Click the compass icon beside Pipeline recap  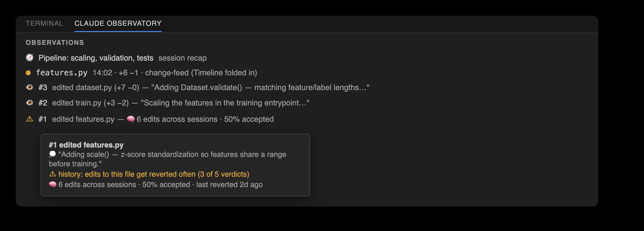29,58
